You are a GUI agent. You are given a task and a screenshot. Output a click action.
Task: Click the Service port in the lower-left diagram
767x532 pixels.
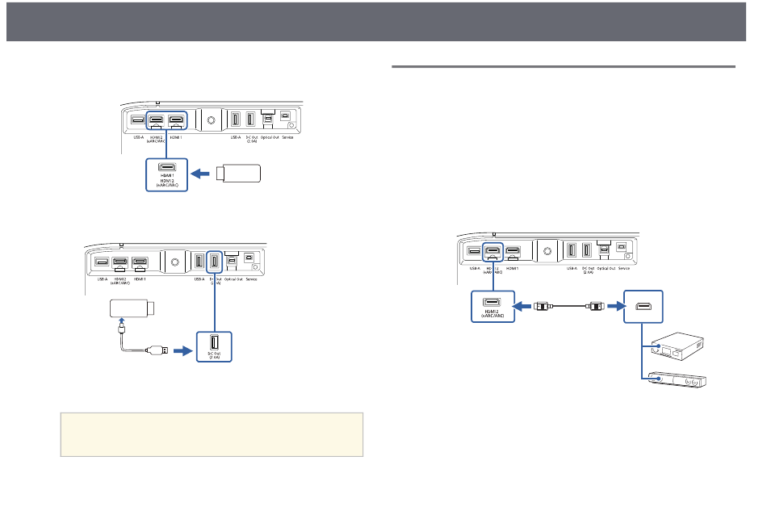click(x=249, y=258)
